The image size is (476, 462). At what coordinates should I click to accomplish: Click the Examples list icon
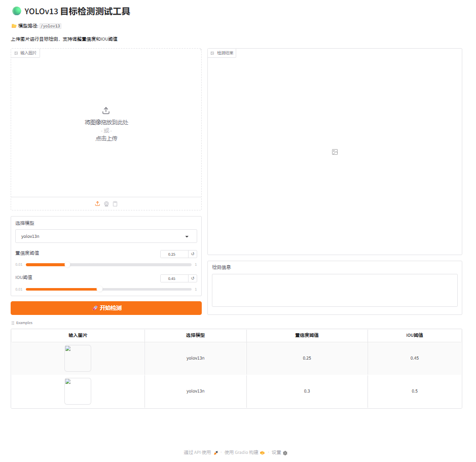[13, 323]
